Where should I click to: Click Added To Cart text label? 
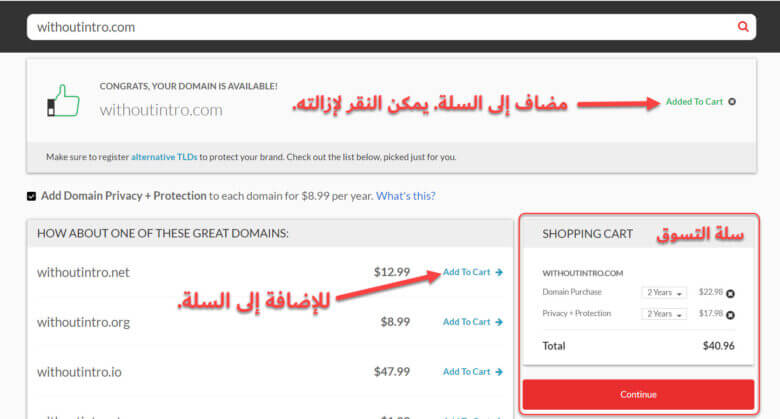pos(694,102)
